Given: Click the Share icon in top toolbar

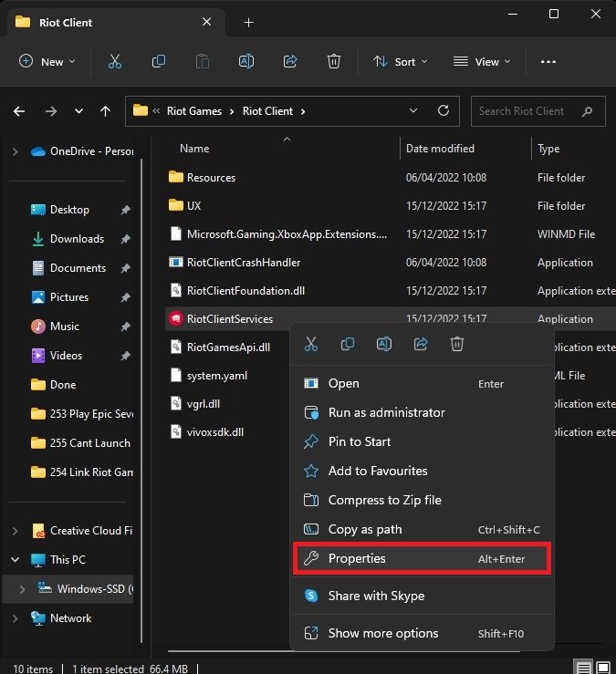Looking at the screenshot, I should point(290,61).
